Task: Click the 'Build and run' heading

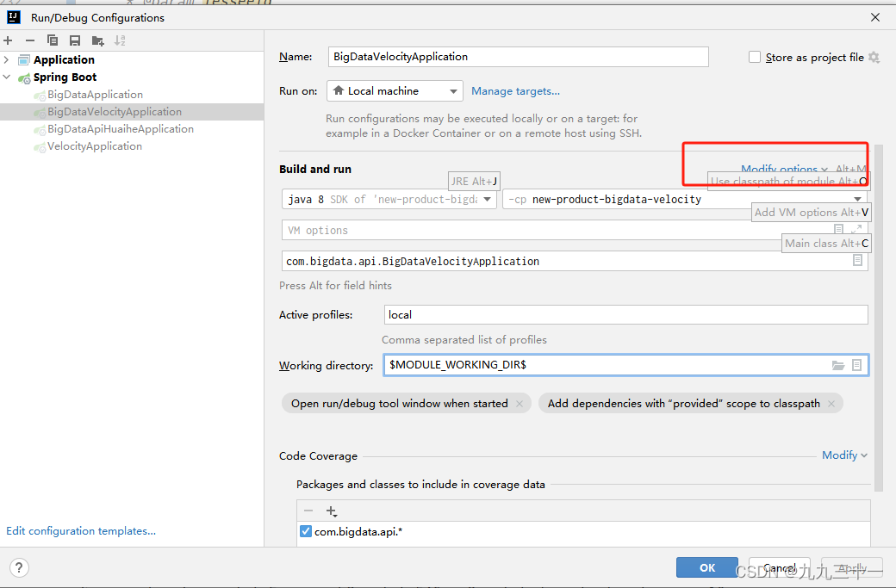Action: pyautogui.click(x=315, y=169)
